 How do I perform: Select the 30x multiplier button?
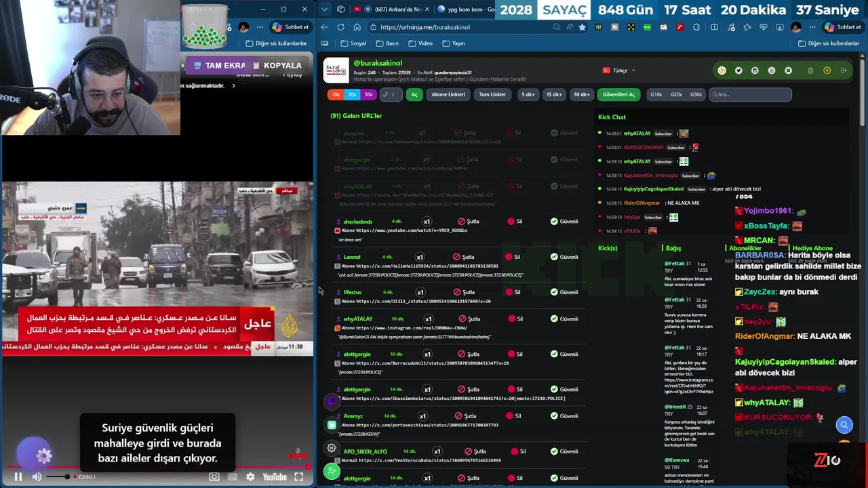pos(368,94)
